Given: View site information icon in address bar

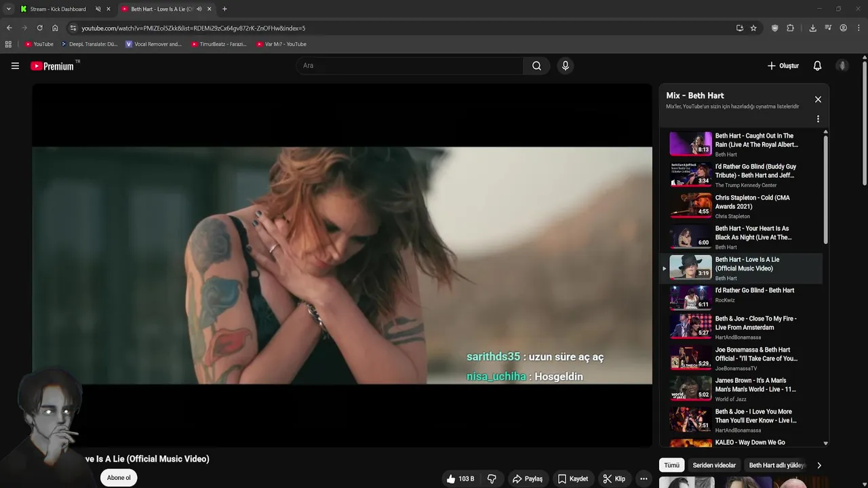Looking at the screenshot, I should coord(73,28).
